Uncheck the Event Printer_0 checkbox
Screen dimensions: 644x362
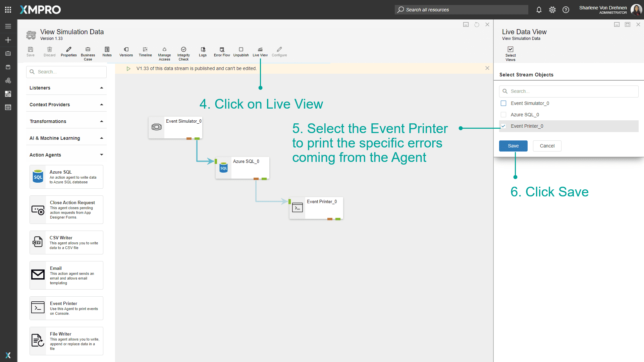pos(503,126)
